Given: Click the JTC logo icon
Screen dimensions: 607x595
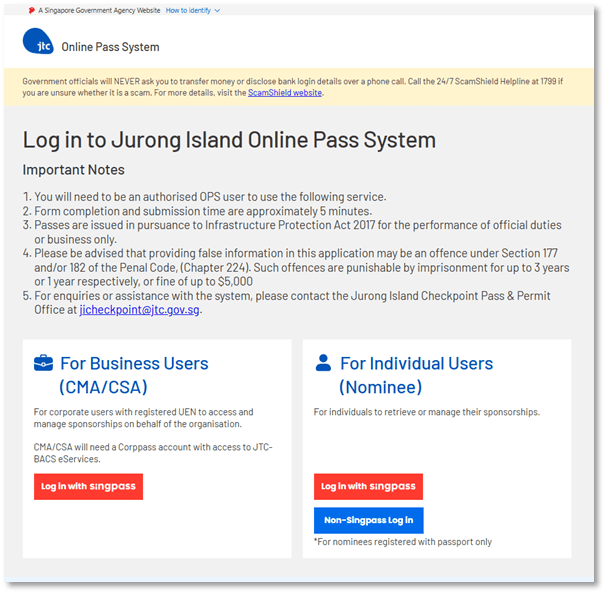Looking at the screenshot, I should [38, 41].
